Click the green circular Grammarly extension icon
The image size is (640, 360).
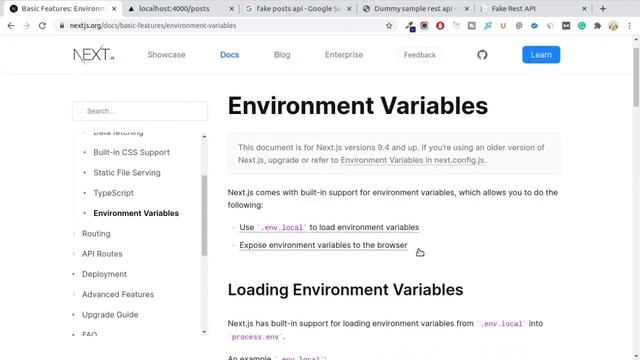pyautogui.click(x=582, y=26)
